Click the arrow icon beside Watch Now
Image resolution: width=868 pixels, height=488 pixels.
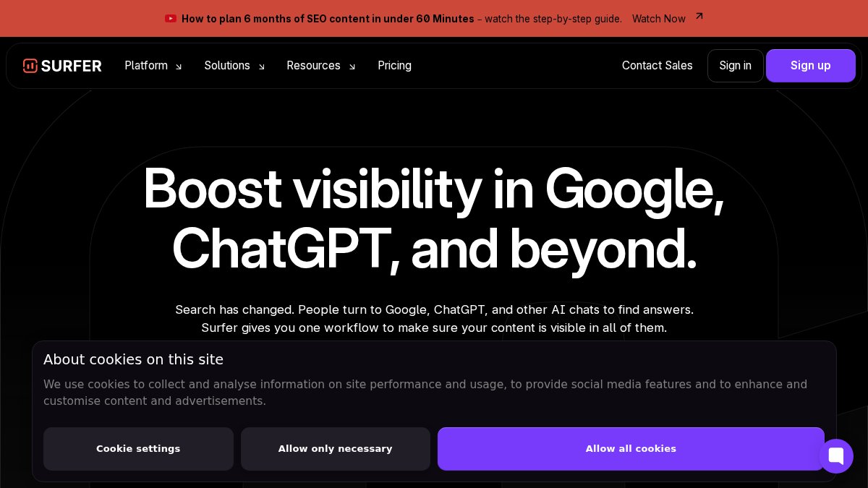point(699,16)
